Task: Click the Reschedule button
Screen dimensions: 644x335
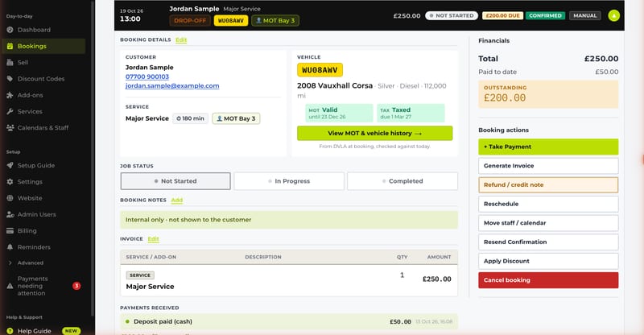Action: (x=548, y=204)
